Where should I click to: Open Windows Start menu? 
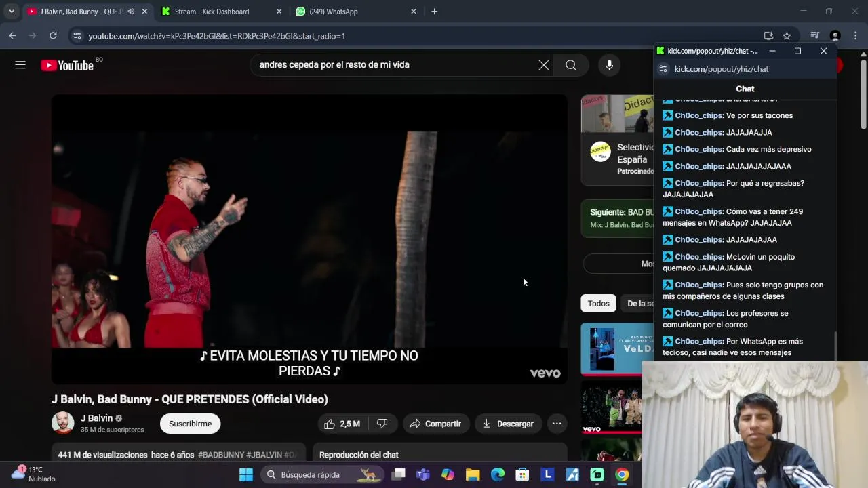click(246, 474)
